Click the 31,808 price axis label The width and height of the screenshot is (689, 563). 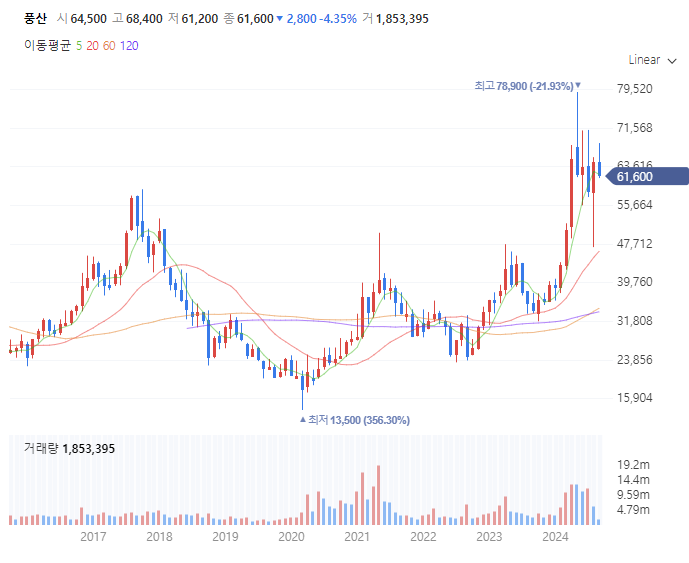635,321
